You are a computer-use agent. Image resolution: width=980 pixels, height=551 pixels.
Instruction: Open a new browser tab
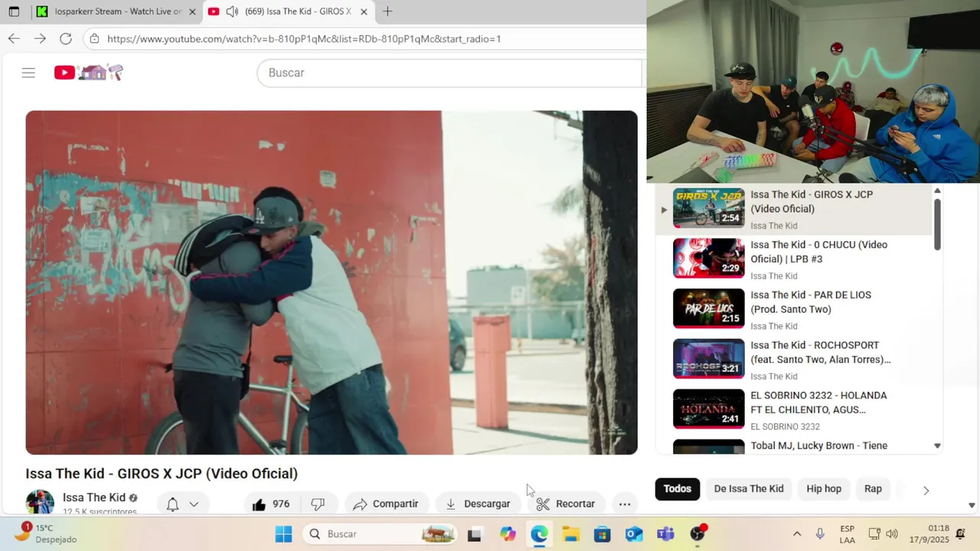tap(387, 11)
